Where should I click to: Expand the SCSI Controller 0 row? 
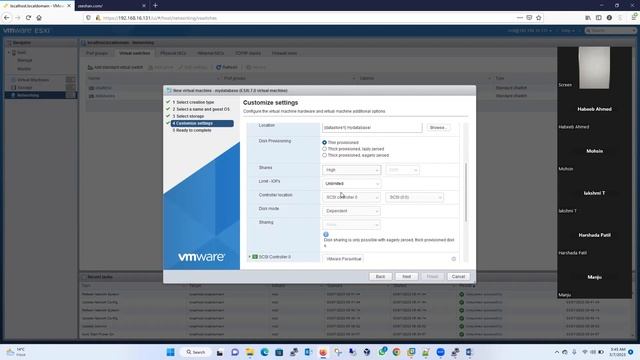(249, 257)
